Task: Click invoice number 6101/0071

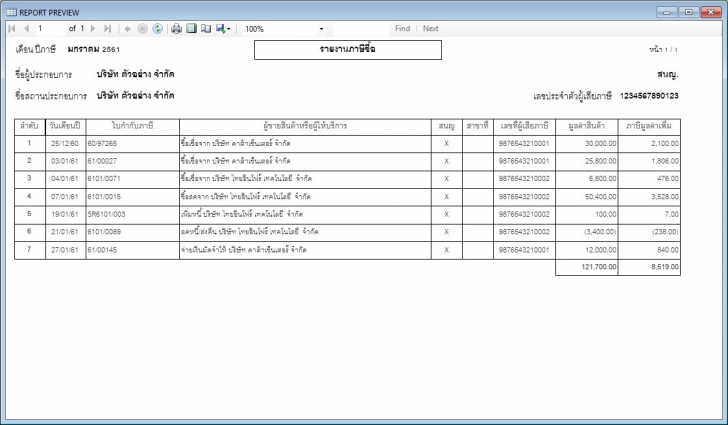Action: (104, 179)
